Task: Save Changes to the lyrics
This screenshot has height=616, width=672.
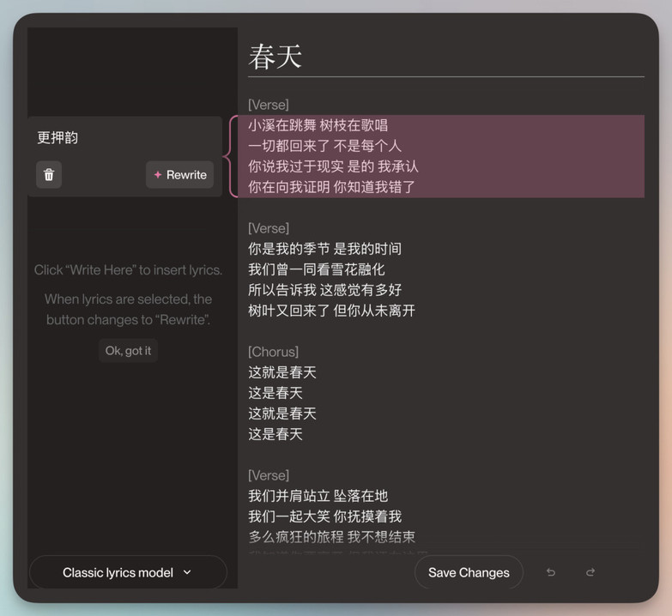Action: (469, 572)
